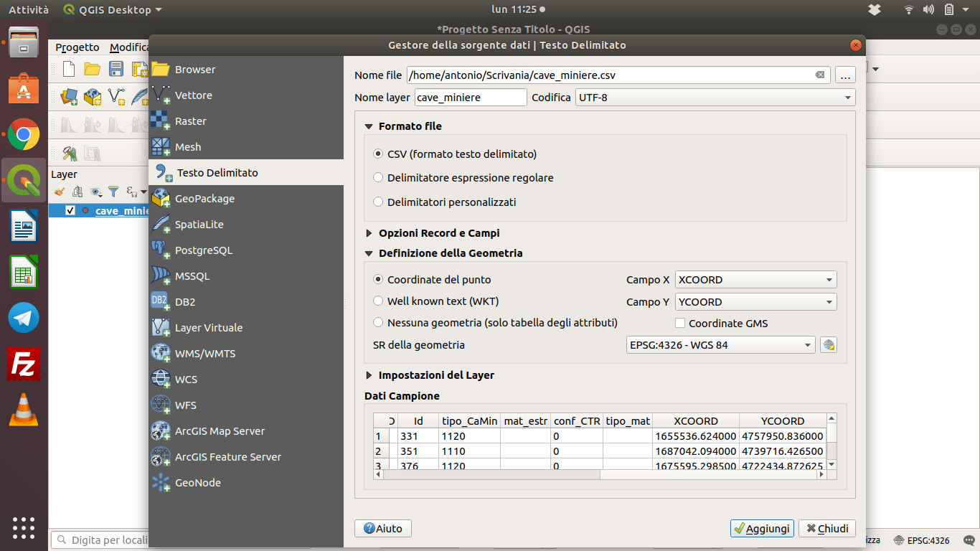This screenshot has width=980, height=551.
Task: Click inside the Nome layer text field
Action: click(470, 97)
